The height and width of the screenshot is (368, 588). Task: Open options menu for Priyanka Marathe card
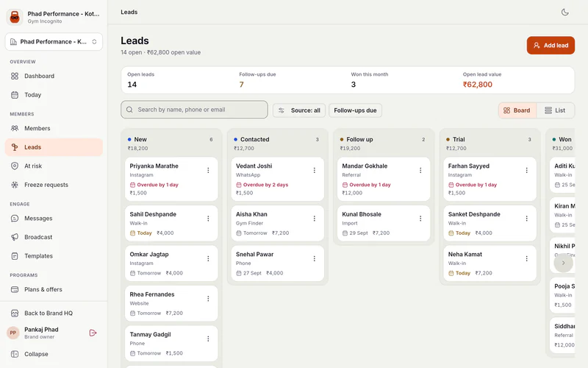point(208,171)
